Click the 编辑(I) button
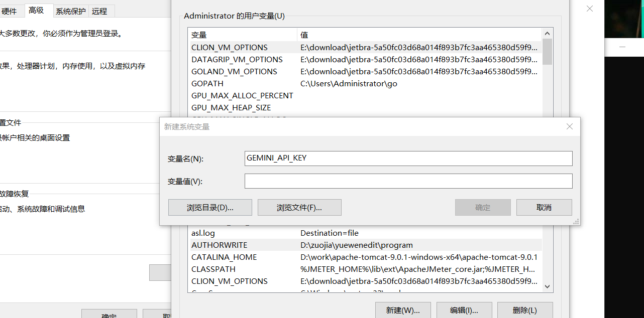This screenshot has width=644, height=318. click(464, 310)
